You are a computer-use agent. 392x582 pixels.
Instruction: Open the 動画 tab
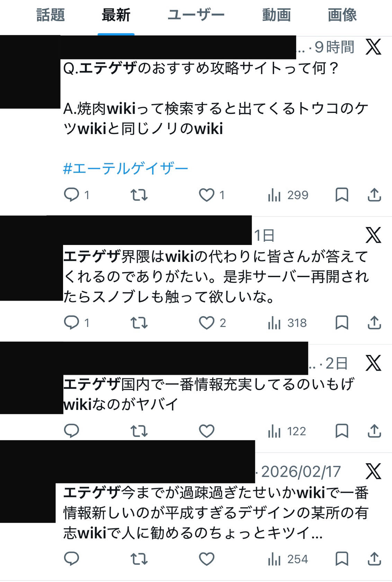coord(276,15)
